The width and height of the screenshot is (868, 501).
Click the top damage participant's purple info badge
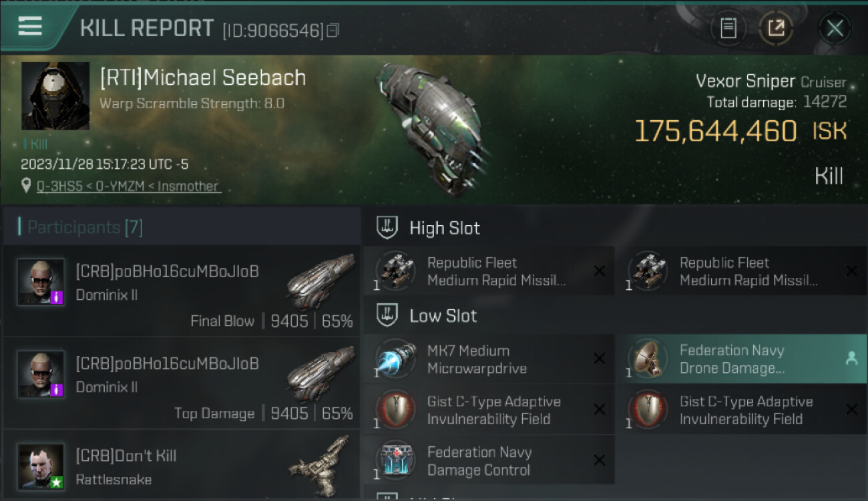click(x=57, y=389)
